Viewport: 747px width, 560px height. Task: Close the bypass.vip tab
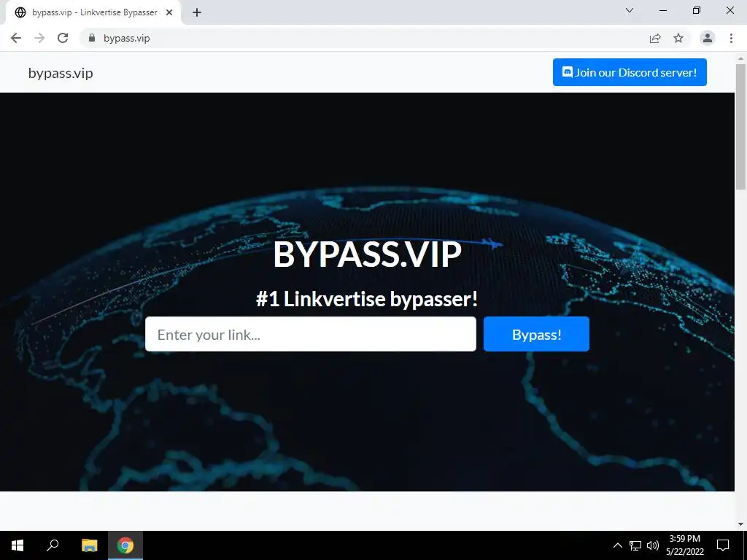click(169, 12)
